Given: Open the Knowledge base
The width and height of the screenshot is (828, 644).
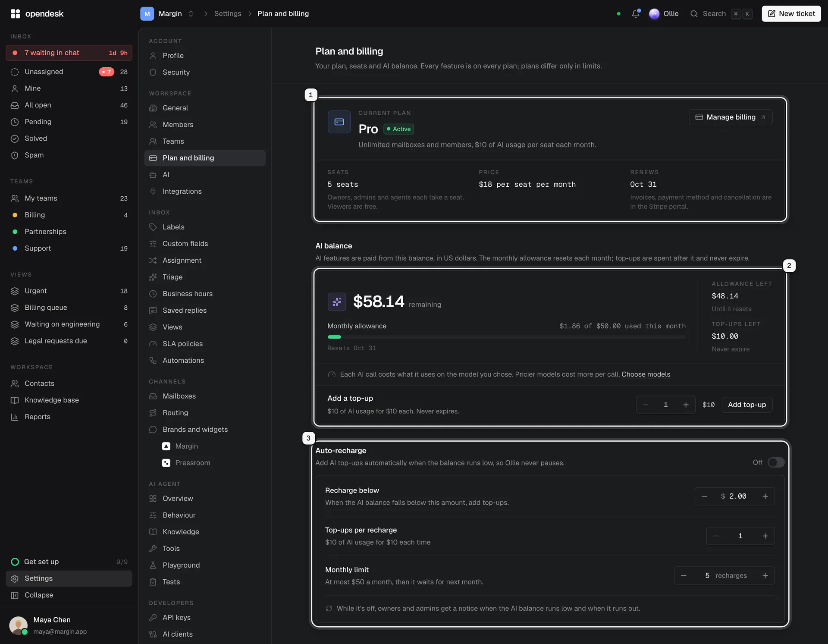Looking at the screenshot, I should [x=69, y=400].
